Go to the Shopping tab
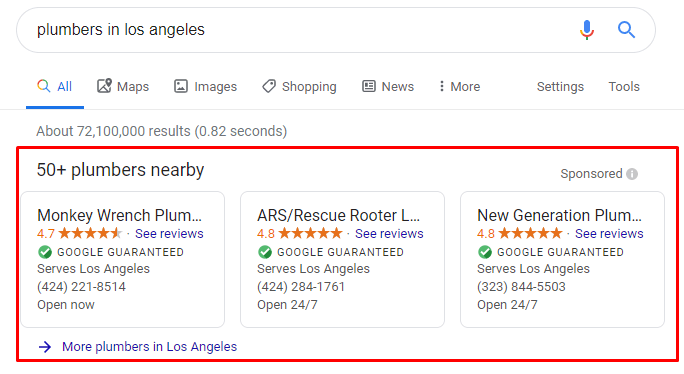This screenshot has height=374, width=684. (x=299, y=86)
